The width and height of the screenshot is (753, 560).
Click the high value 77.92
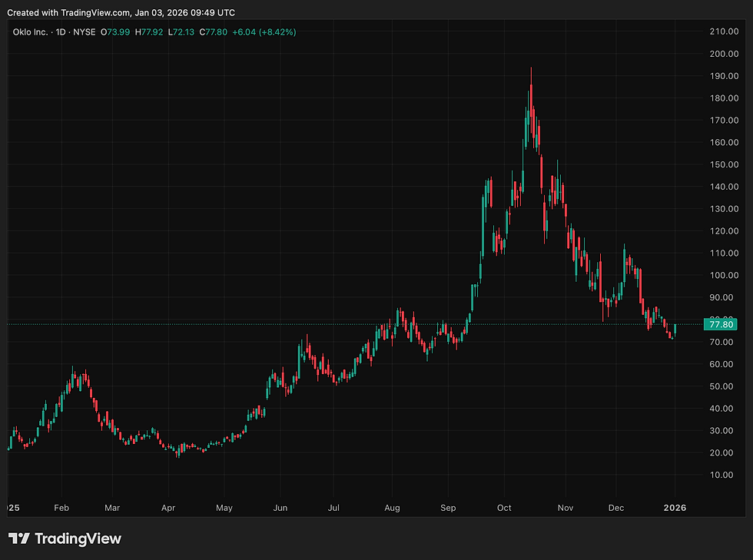point(152,32)
